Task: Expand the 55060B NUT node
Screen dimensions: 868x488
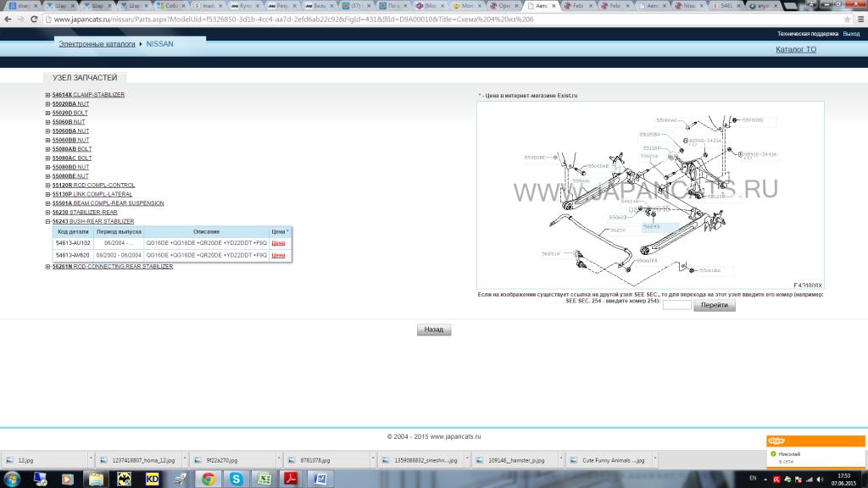Action: 47,122
